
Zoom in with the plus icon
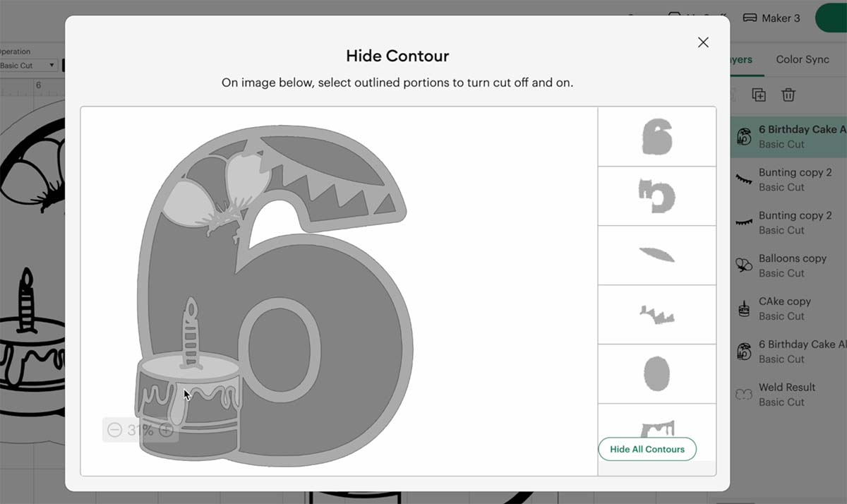click(x=166, y=430)
